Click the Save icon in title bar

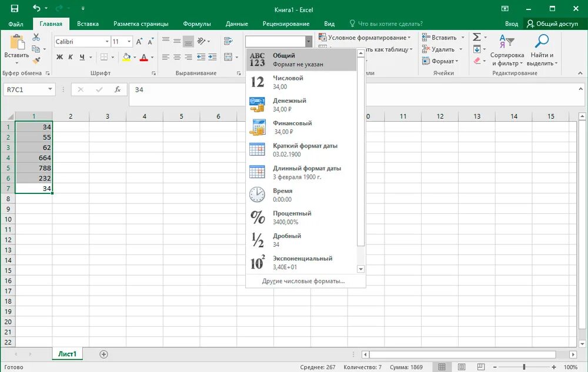(14, 9)
